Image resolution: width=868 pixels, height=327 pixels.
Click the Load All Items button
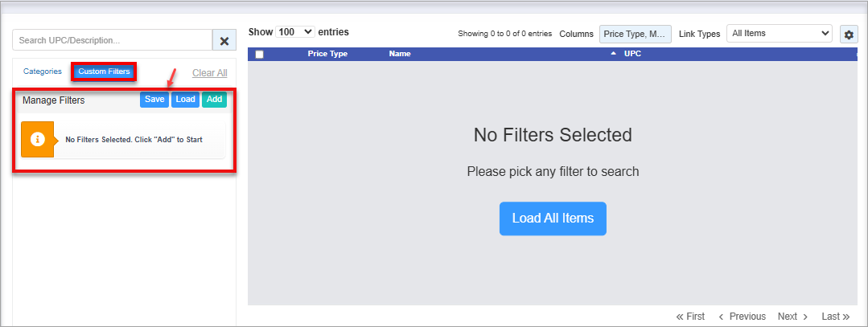pyautogui.click(x=553, y=219)
